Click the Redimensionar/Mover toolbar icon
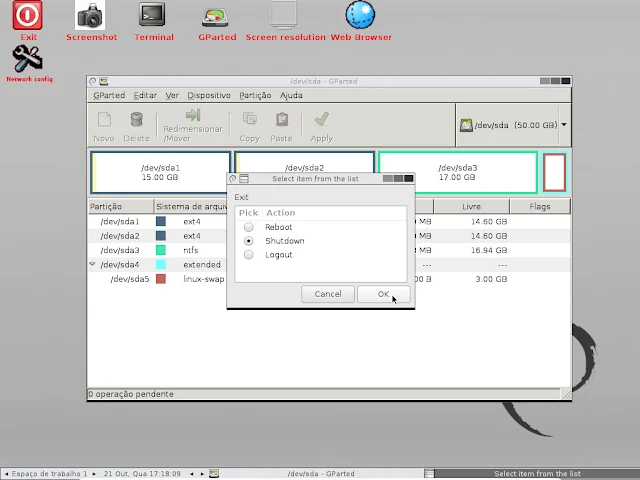This screenshot has width=640, height=480. click(193, 126)
